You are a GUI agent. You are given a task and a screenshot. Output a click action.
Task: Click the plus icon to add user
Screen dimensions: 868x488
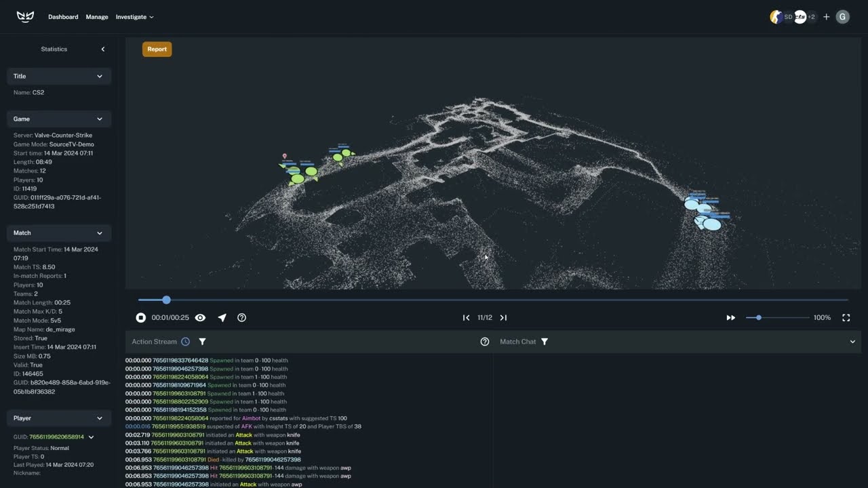(826, 17)
